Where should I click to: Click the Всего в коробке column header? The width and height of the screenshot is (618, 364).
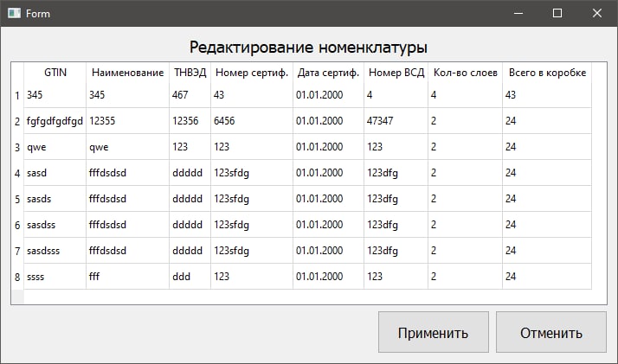547,73
